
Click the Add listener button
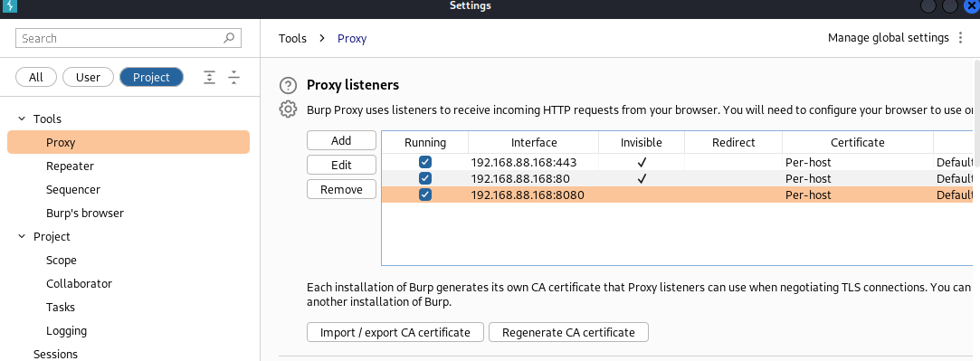coord(341,140)
